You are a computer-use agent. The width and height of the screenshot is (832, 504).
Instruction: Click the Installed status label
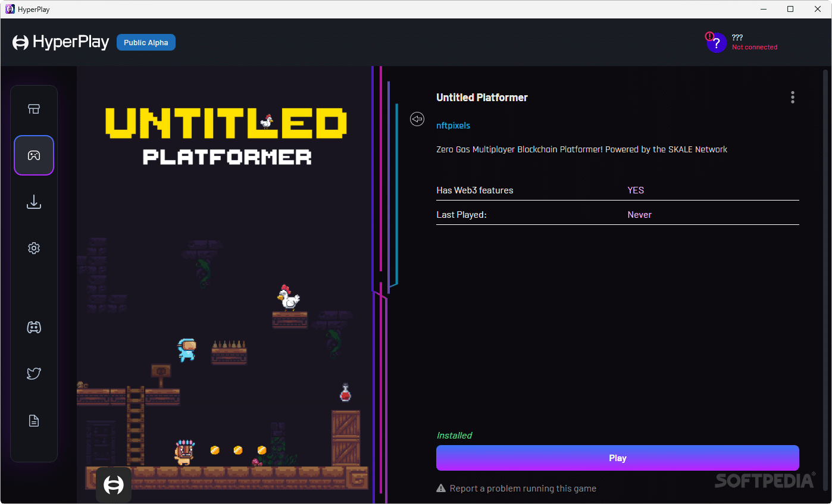(x=454, y=436)
